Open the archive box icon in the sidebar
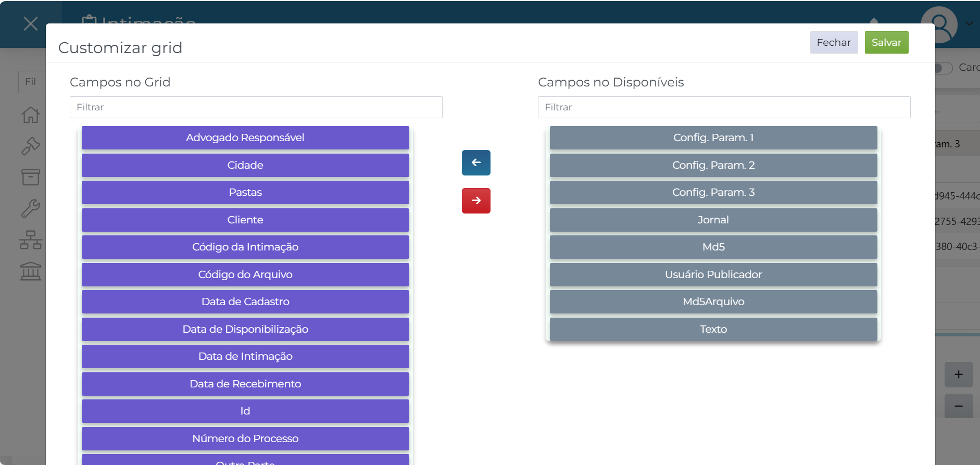 coord(31,177)
